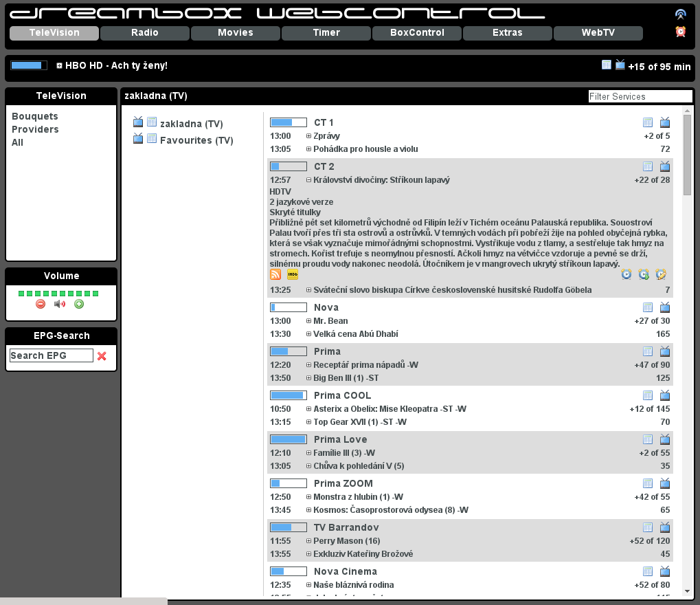This screenshot has height=605, width=700.
Task: Show All services in the TeleVision panel
Action: click(17, 142)
